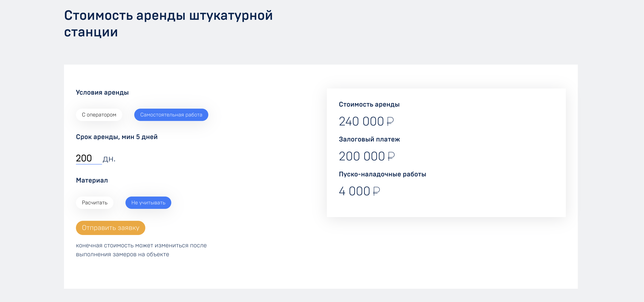The image size is (644, 302).
Task: Click the "Стоимость аренды" heading in results card
Action: pyautogui.click(x=369, y=105)
